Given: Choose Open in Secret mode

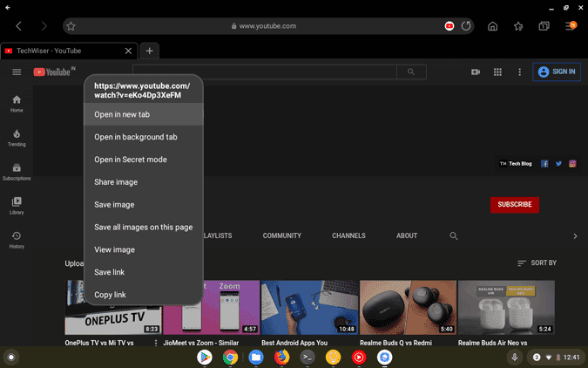Looking at the screenshot, I should click(x=144, y=160).
